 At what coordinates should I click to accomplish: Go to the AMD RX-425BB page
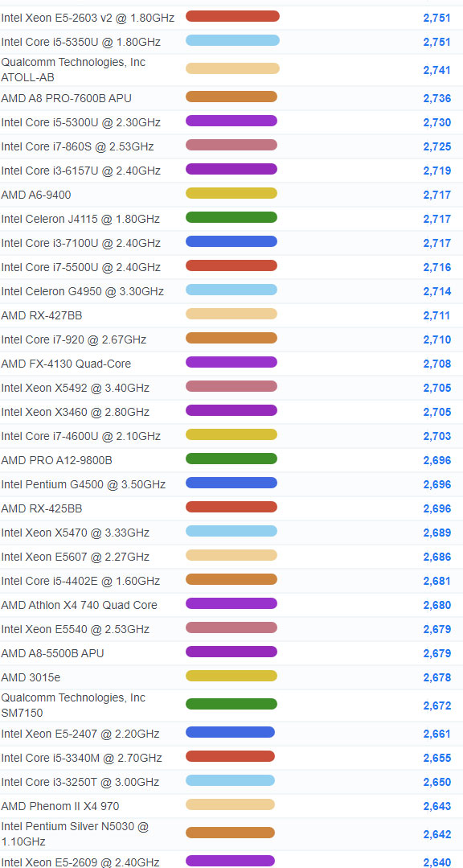(42, 508)
